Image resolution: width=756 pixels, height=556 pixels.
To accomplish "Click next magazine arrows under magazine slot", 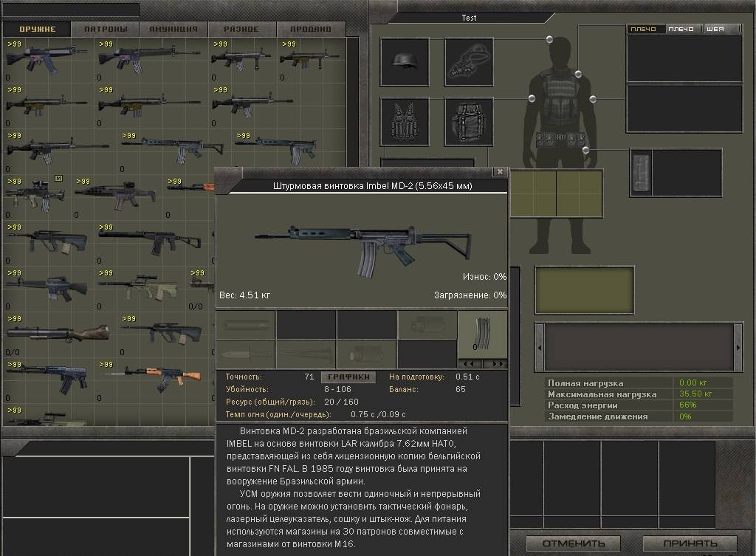I will pyautogui.click(x=495, y=363).
